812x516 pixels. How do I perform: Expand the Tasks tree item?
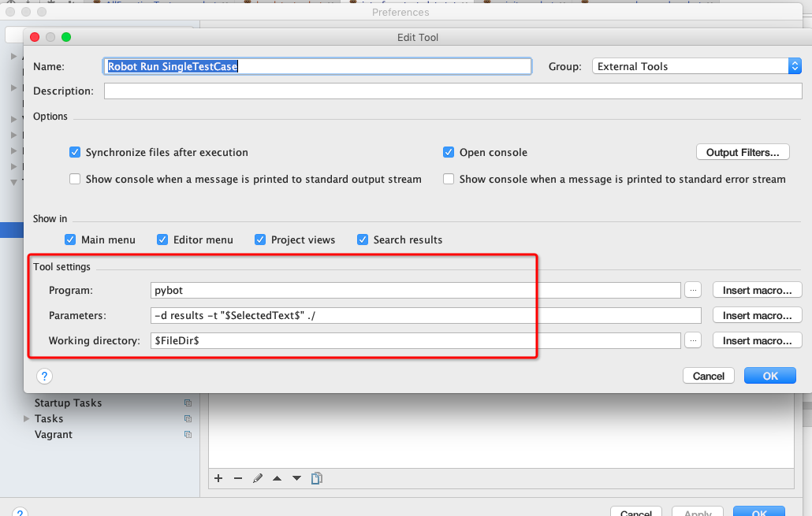click(28, 419)
